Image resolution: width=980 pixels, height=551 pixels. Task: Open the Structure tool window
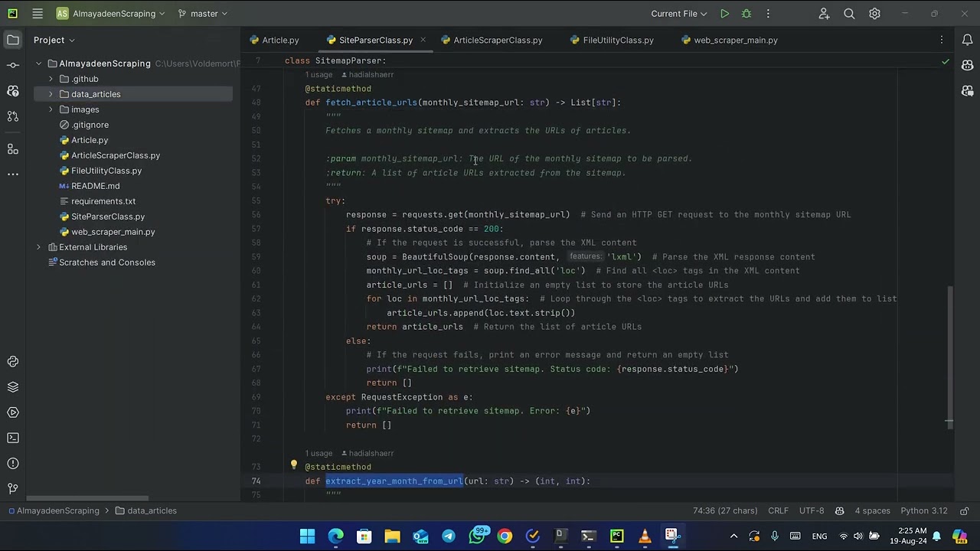tap(12, 148)
